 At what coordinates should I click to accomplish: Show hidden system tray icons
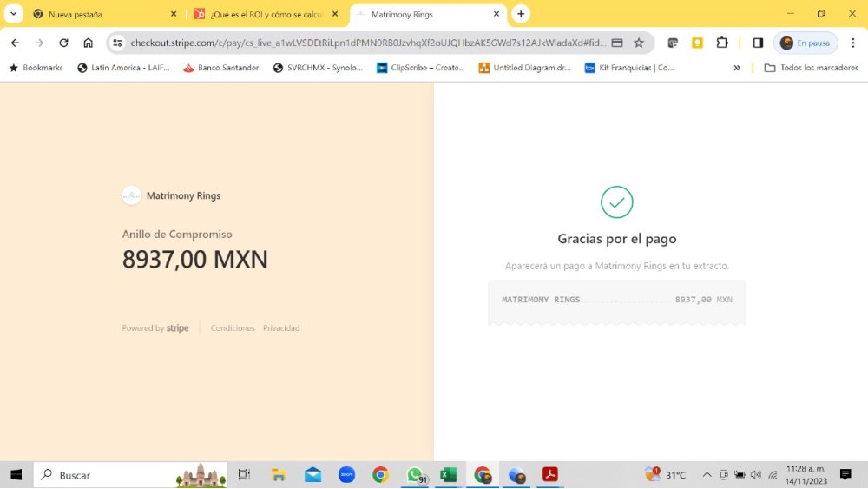pyautogui.click(x=707, y=474)
